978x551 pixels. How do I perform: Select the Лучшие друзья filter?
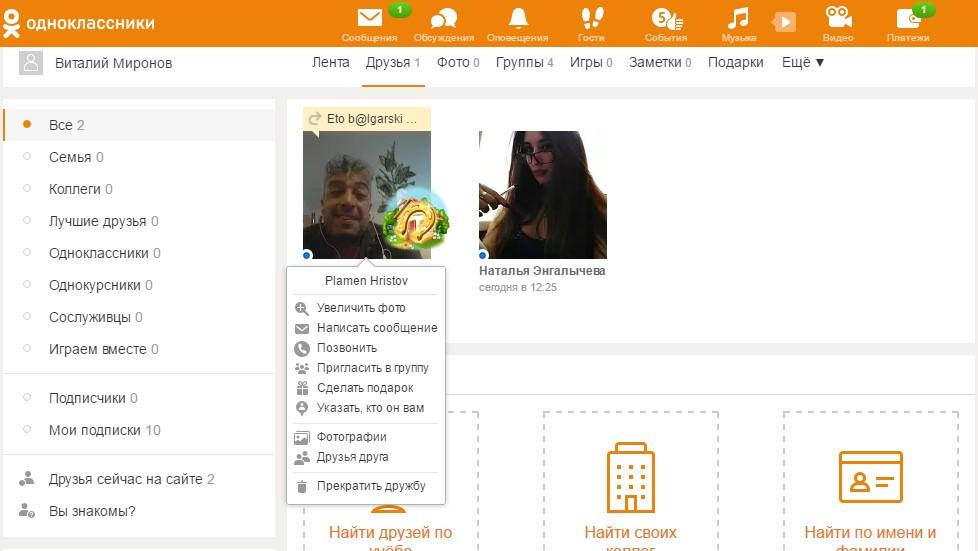point(97,221)
